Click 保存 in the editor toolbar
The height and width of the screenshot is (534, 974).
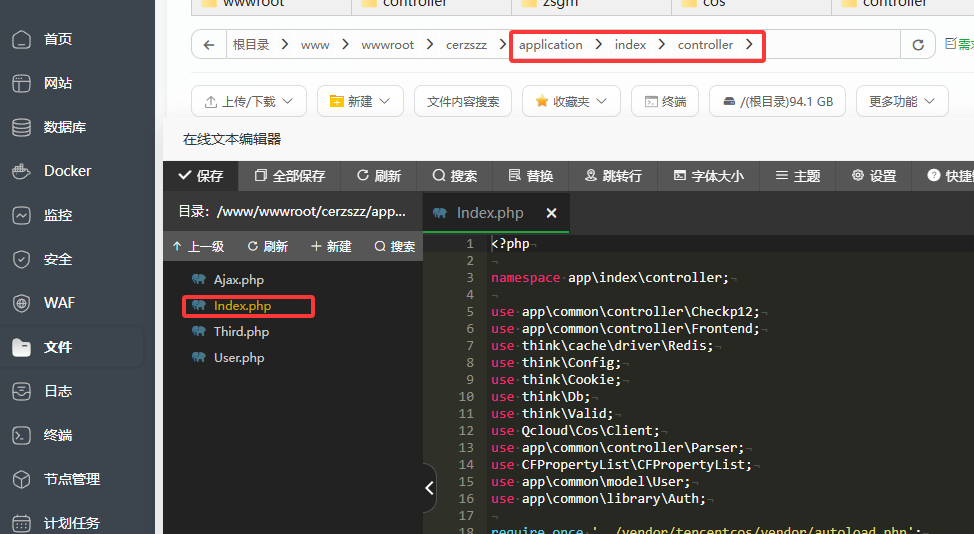point(200,176)
